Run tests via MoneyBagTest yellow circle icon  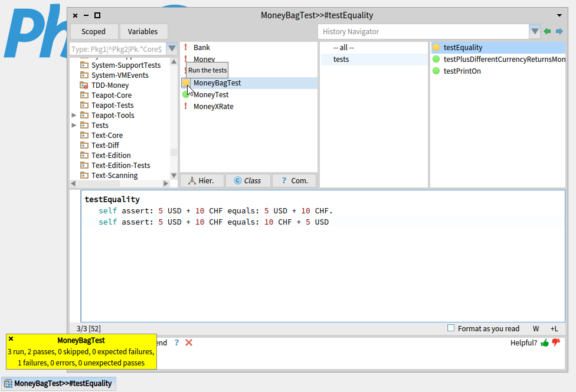186,83
